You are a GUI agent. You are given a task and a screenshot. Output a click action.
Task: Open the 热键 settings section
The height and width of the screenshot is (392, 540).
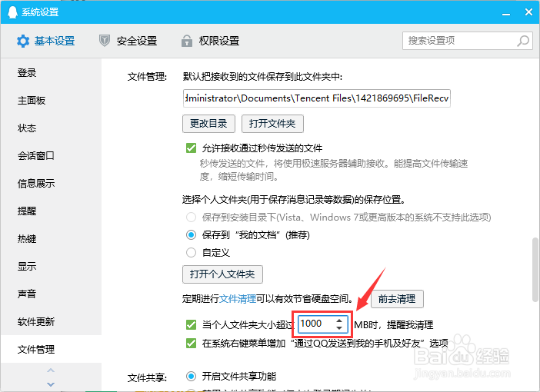[x=51, y=239]
